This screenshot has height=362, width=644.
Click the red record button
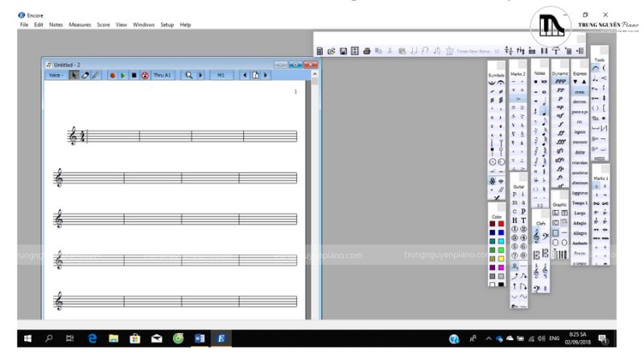(113, 75)
